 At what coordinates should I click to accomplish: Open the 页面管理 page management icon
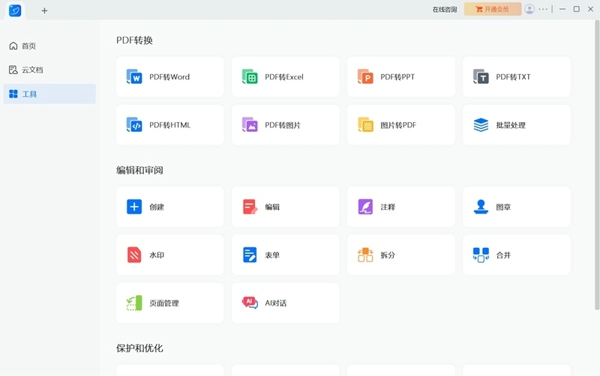tap(134, 303)
